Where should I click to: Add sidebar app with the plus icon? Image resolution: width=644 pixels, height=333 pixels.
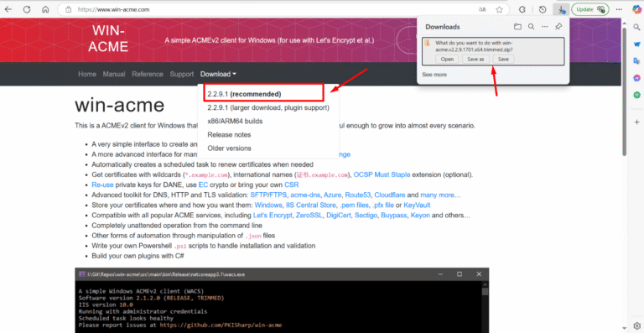636,122
